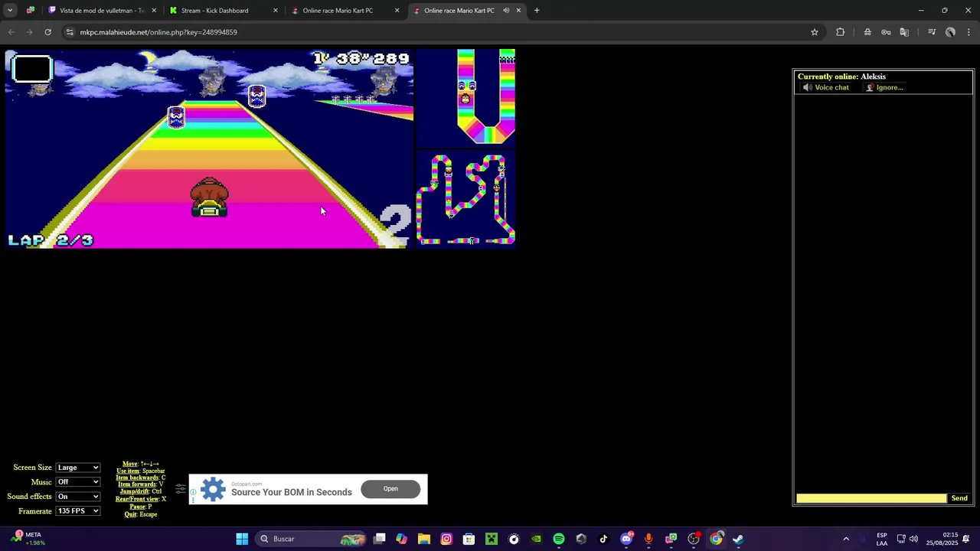Bookmark this page with the star icon

click(x=815, y=32)
